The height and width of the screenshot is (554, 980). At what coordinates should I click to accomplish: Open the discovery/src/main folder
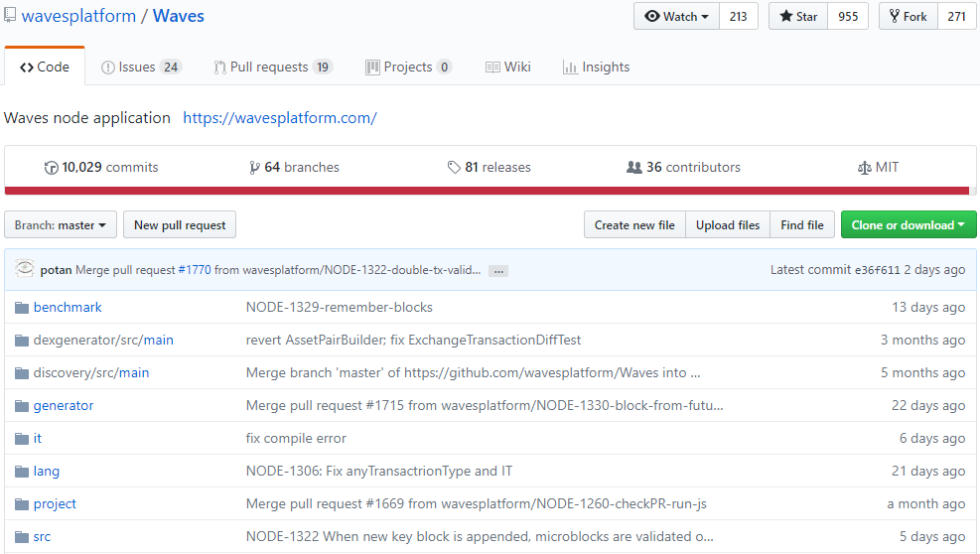pos(91,372)
